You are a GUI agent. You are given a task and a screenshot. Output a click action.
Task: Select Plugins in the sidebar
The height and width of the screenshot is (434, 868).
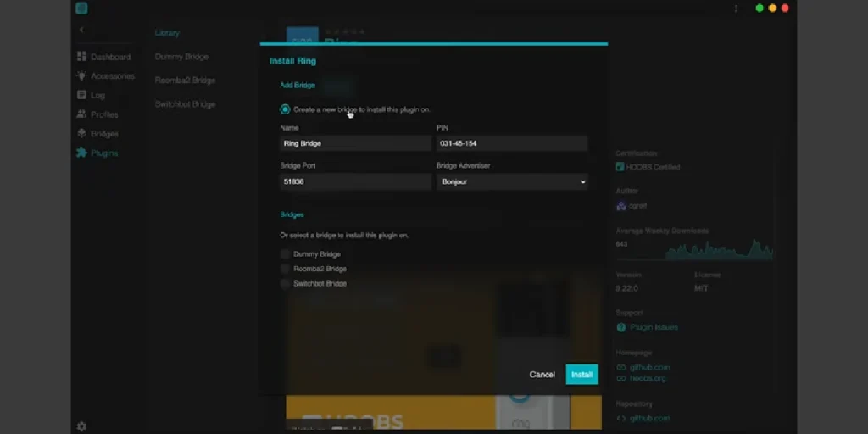click(97, 153)
